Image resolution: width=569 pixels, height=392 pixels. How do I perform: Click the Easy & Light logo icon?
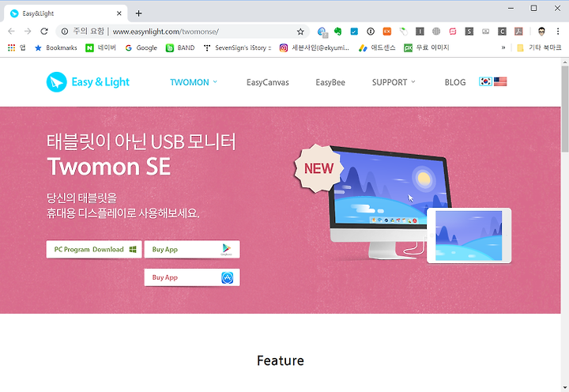coord(57,82)
